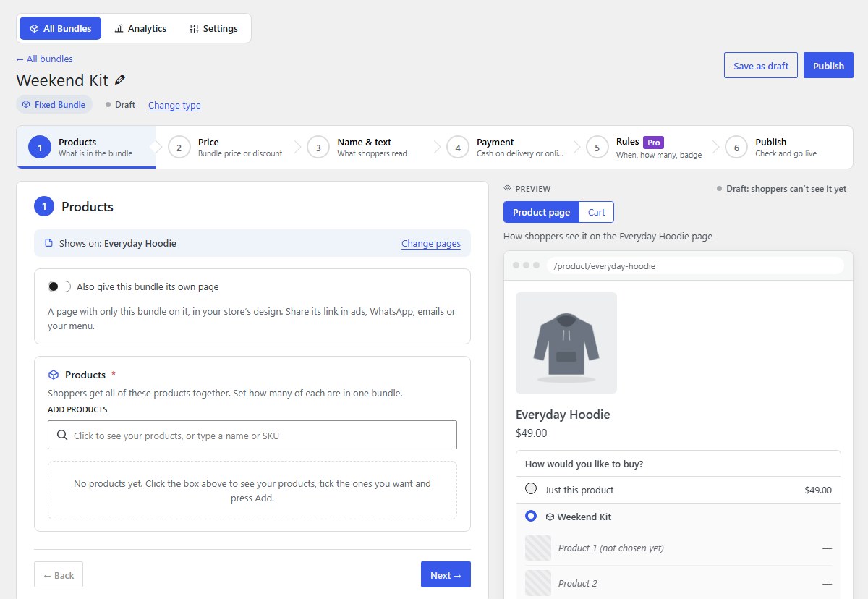Open the Settings tab
This screenshot has width=868, height=599.
pyautogui.click(x=213, y=28)
